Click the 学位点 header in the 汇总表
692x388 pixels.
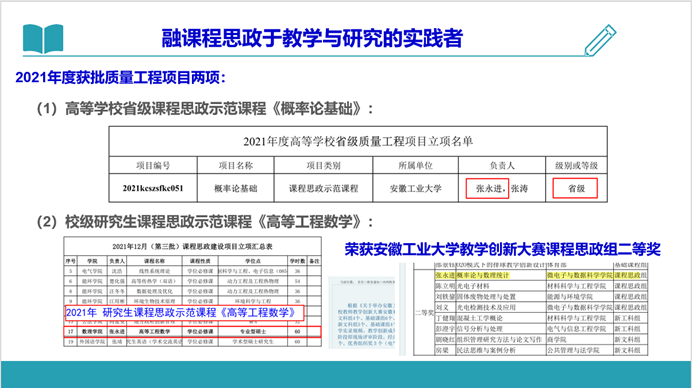(253, 261)
